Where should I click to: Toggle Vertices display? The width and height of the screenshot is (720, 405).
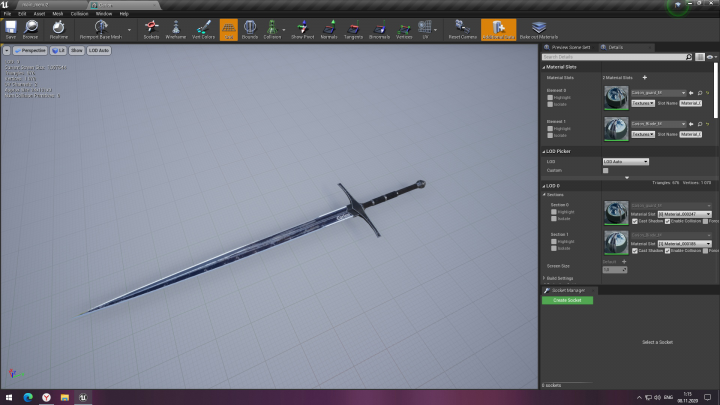tap(404, 30)
